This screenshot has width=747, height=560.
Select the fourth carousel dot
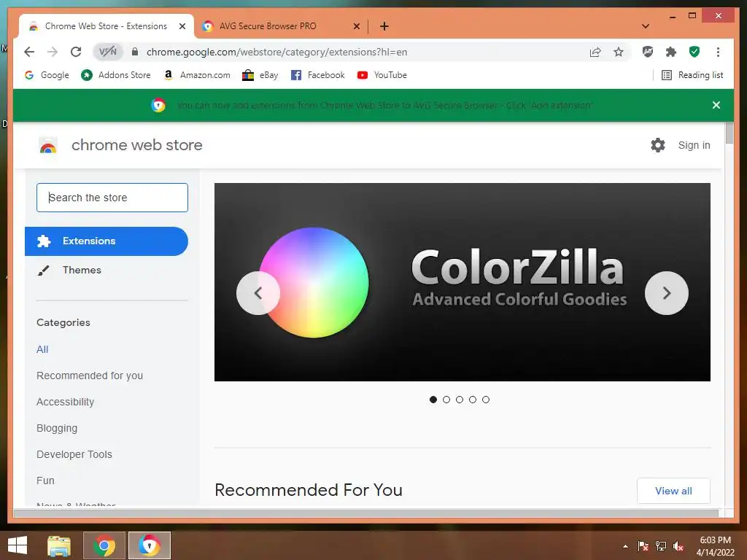(x=473, y=400)
